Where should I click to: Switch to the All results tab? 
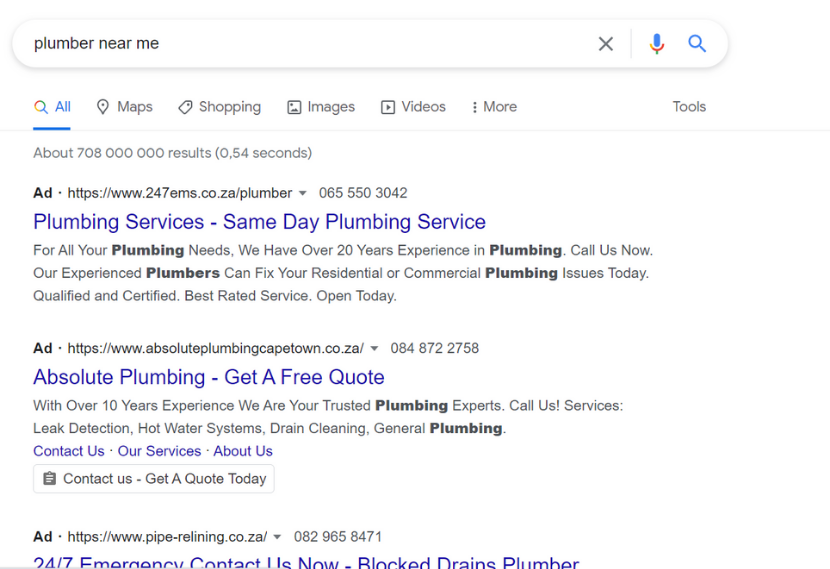tap(52, 107)
